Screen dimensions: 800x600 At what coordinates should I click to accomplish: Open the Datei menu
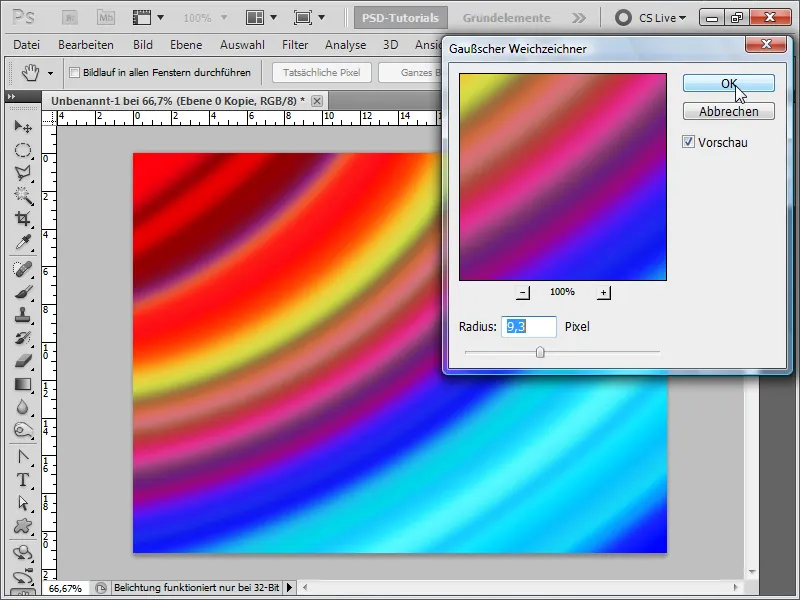click(x=27, y=45)
